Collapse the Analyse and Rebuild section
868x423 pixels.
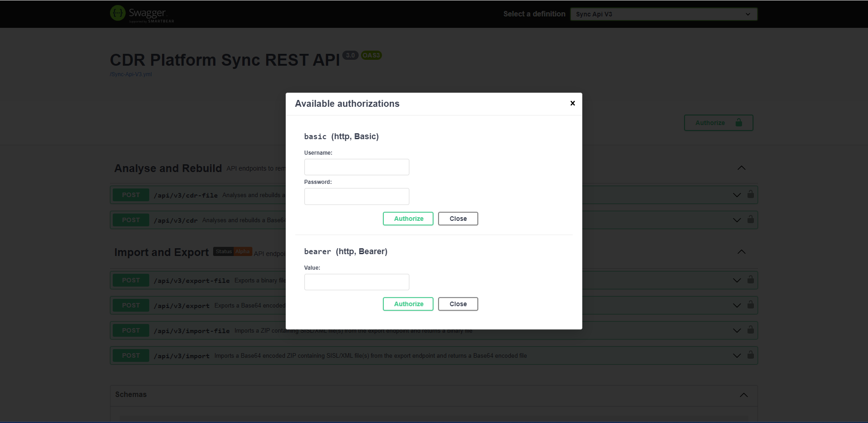tap(741, 168)
